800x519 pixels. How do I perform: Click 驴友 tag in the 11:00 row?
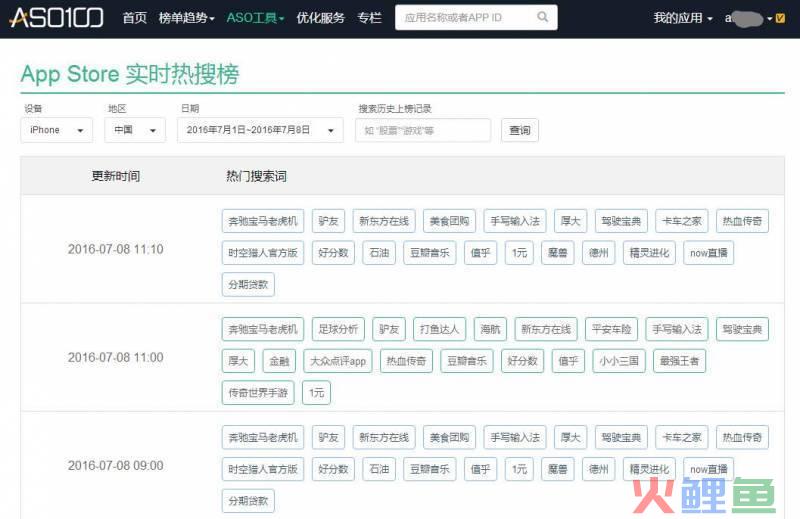389,329
